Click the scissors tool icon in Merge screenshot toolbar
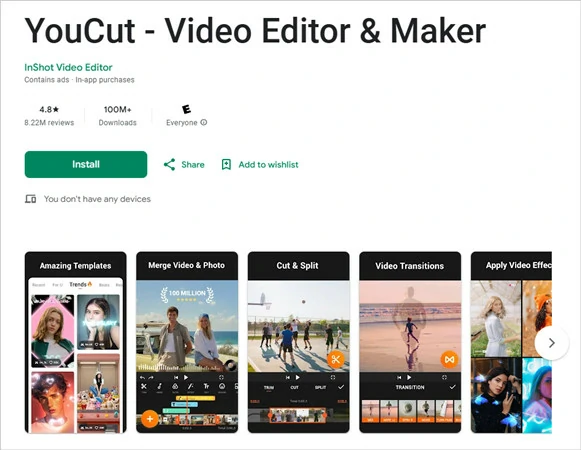 point(144,387)
